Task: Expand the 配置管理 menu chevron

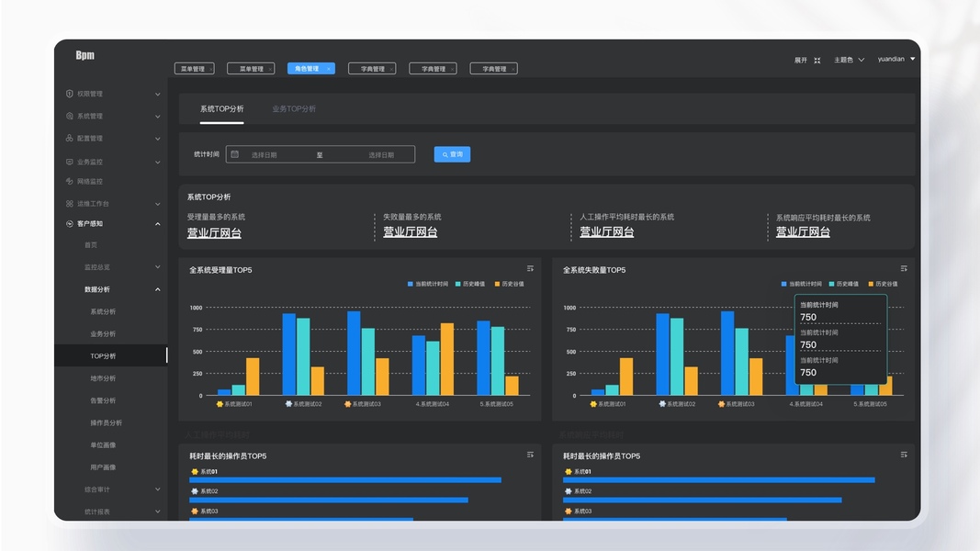Action: coord(157,139)
